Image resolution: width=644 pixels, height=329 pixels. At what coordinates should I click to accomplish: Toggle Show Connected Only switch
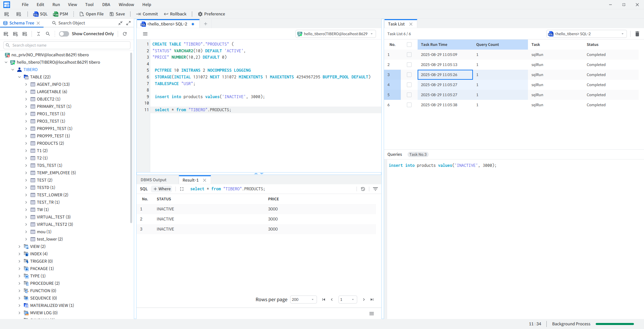64,34
